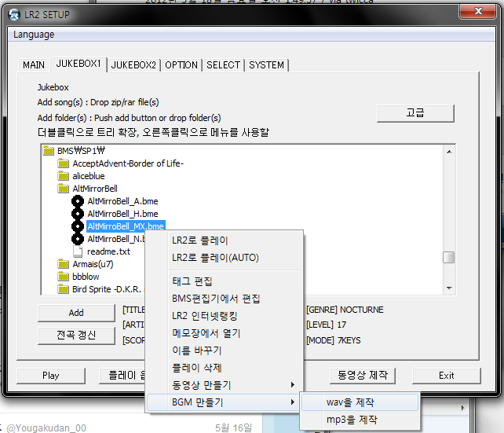The width and height of the screenshot is (504, 433).
Task: Click the [GENRE] NOCTURNE text
Action: 345,310
